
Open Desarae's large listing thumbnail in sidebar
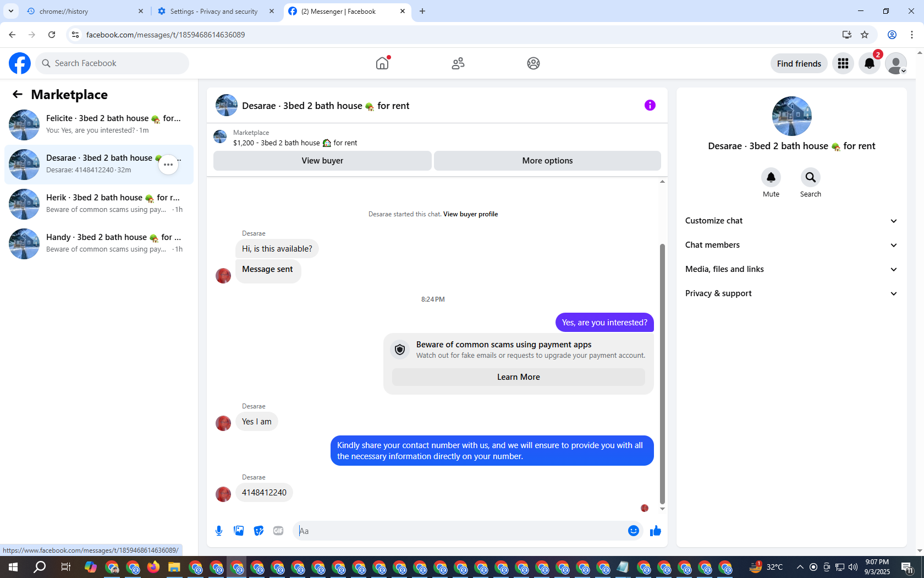[792, 116]
